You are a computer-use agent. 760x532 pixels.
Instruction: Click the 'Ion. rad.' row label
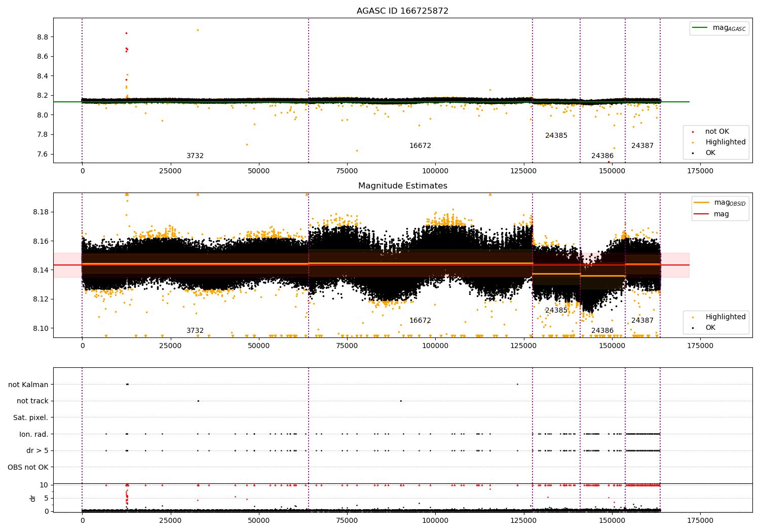[x=34, y=434]
